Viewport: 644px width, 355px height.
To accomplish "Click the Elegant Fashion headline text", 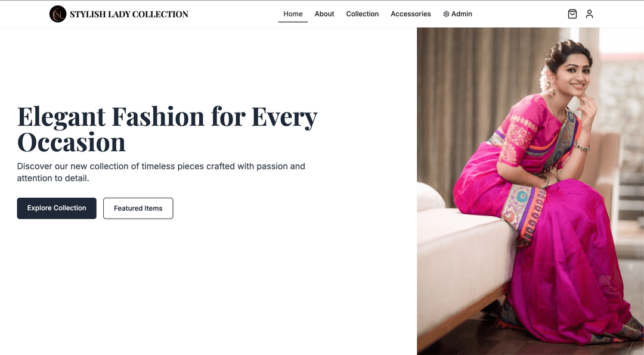I will tap(167, 129).
